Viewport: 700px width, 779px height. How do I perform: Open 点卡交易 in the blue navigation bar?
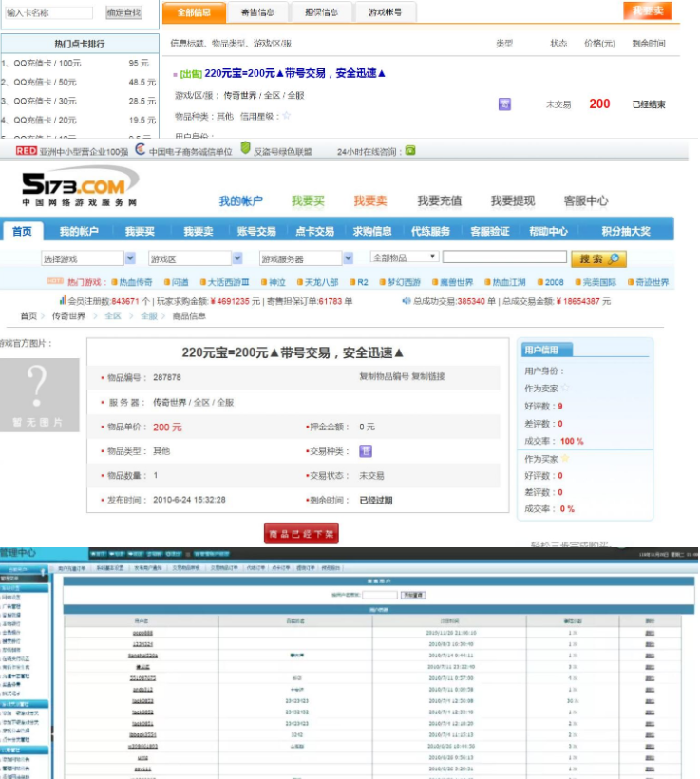[x=315, y=231]
